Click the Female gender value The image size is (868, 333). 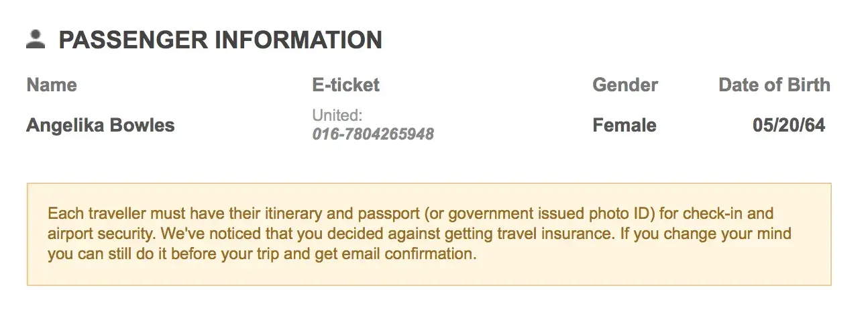(x=625, y=126)
